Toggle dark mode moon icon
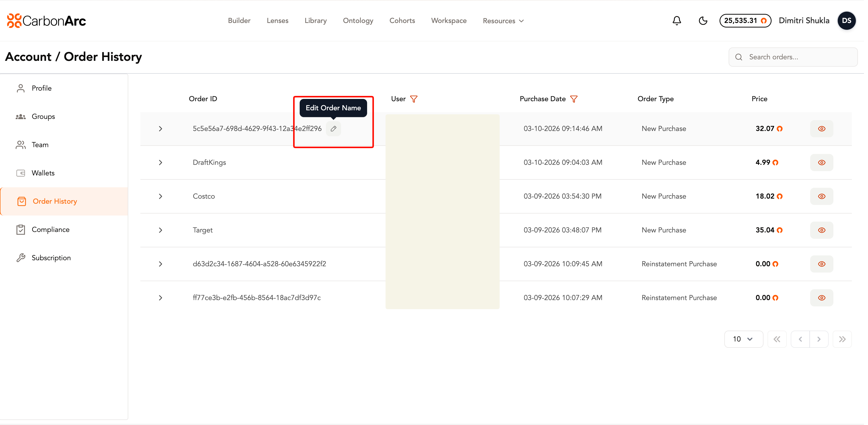The width and height of the screenshot is (868, 425). 703,21
